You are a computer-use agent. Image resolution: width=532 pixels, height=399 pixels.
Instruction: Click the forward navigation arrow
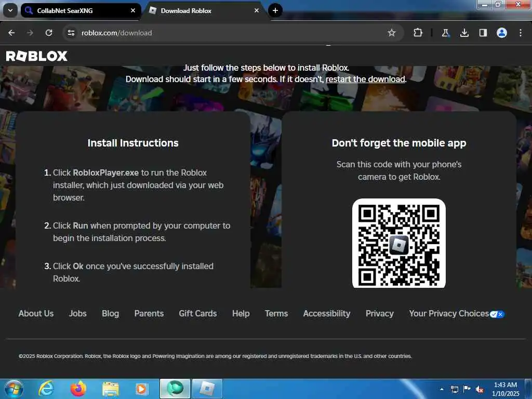30,33
